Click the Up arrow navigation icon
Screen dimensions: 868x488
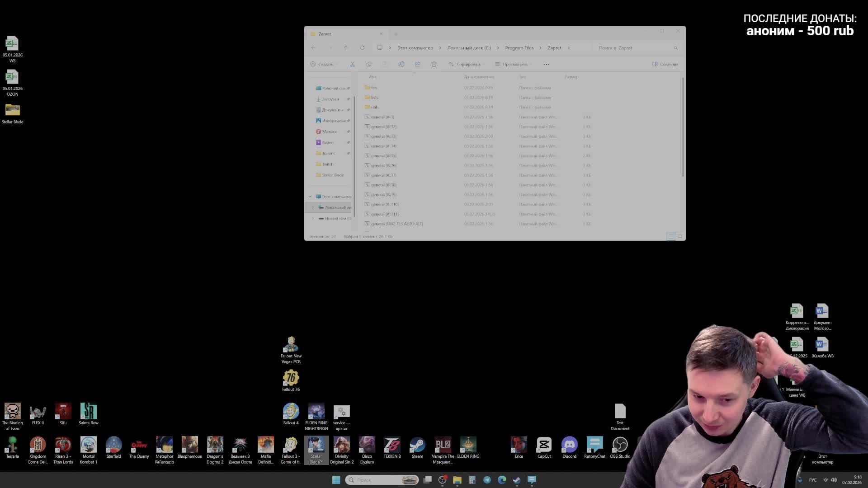(346, 48)
